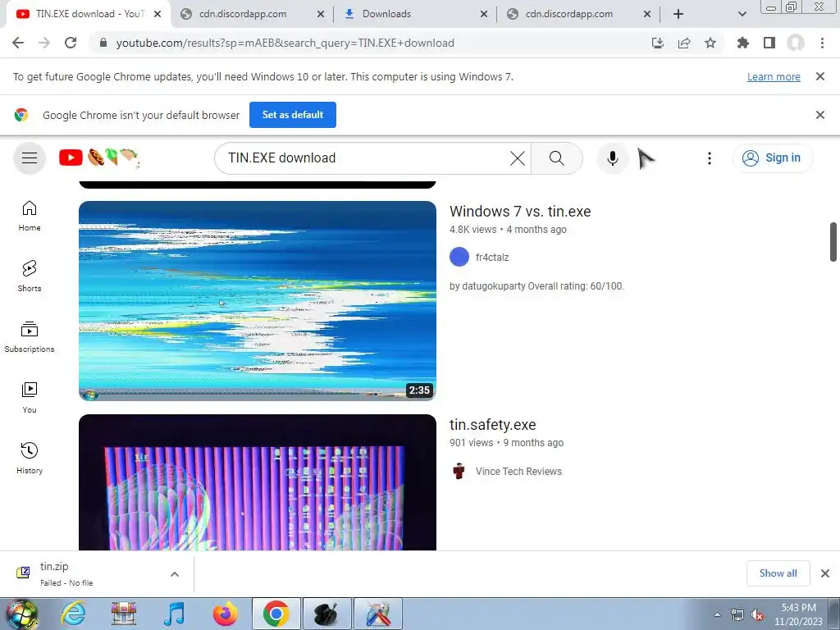Play the Windows 7 vs. tin.exe thumbnail
The image size is (840, 630).
click(x=257, y=300)
